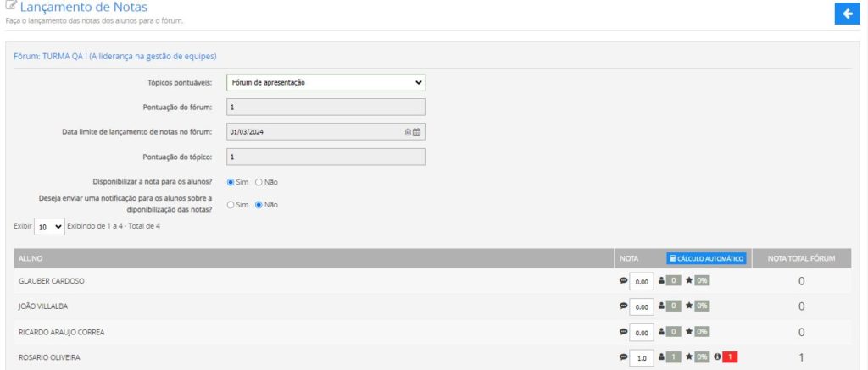This screenshot has width=868, height=370.
Task: Click the star icon for Ricardo Araujo Correa
Action: point(689,332)
